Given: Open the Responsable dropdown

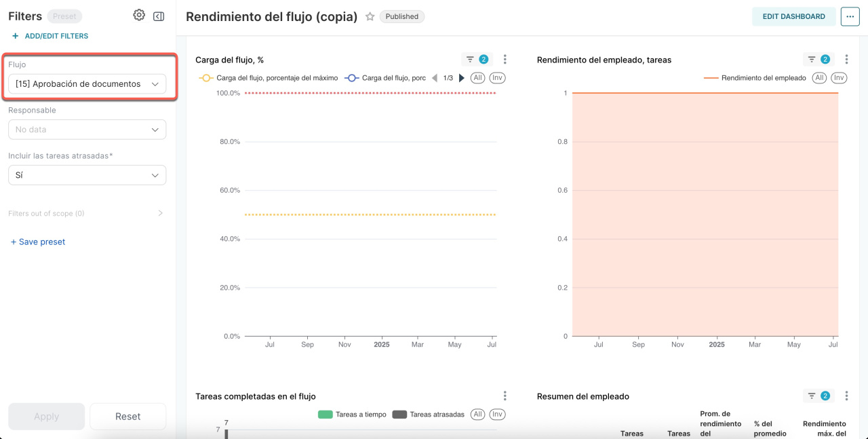Looking at the screenshot, I should point(87,130).
